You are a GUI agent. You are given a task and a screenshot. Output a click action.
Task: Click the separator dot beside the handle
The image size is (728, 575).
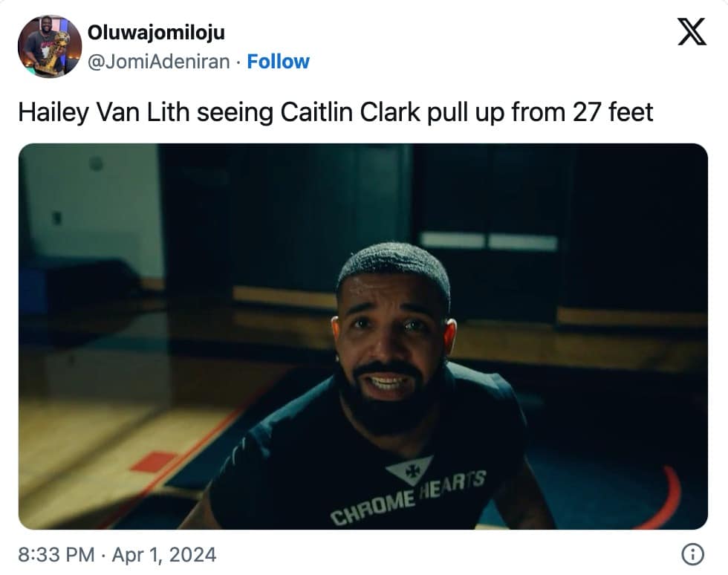[240, 62]
